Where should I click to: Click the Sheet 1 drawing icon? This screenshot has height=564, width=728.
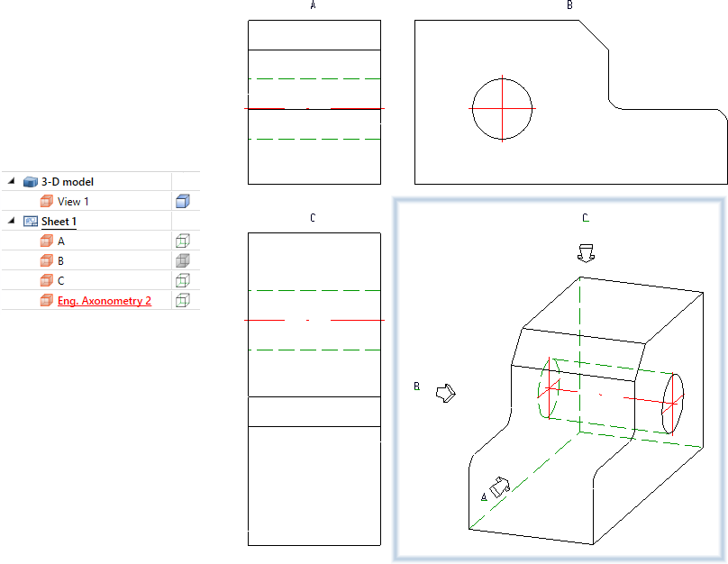click(31, 222)
